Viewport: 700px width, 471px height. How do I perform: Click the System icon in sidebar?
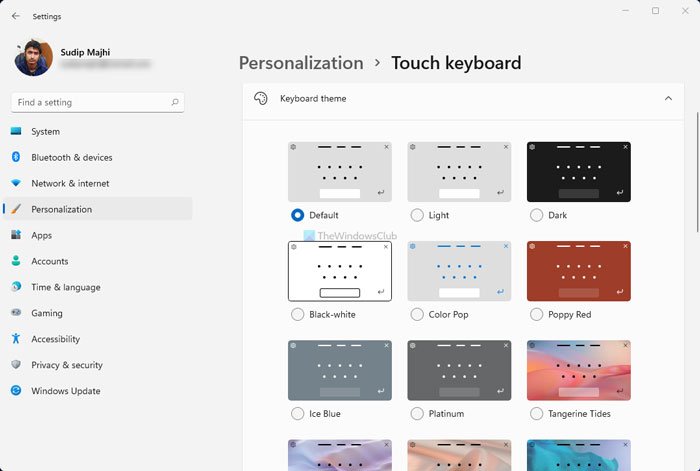pyautogui.click(x=16, y=132)
